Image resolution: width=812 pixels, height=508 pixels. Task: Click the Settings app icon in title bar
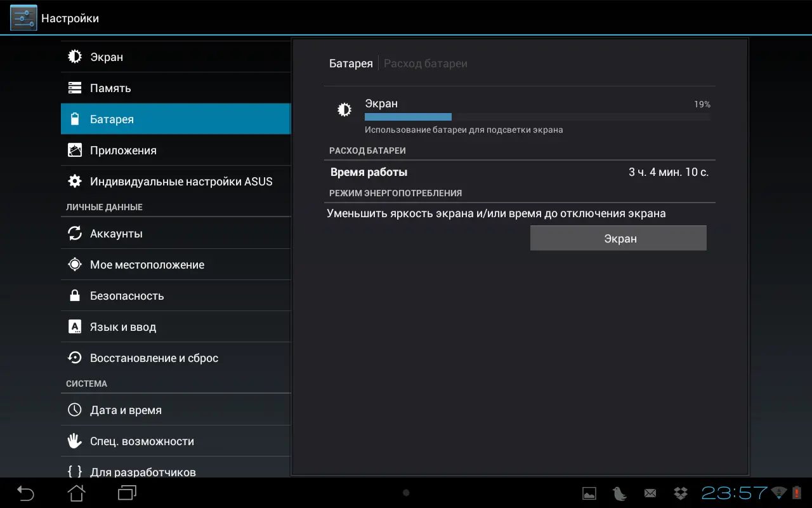[x=23, y=18]
